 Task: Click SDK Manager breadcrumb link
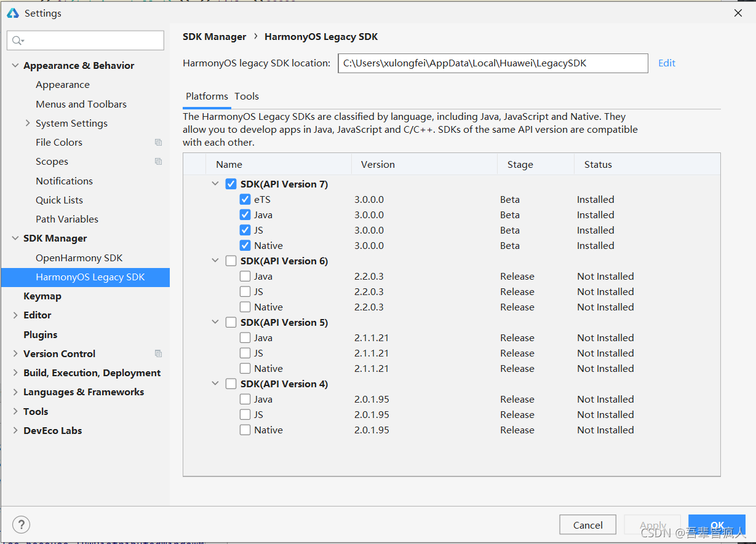pos(215,37)
